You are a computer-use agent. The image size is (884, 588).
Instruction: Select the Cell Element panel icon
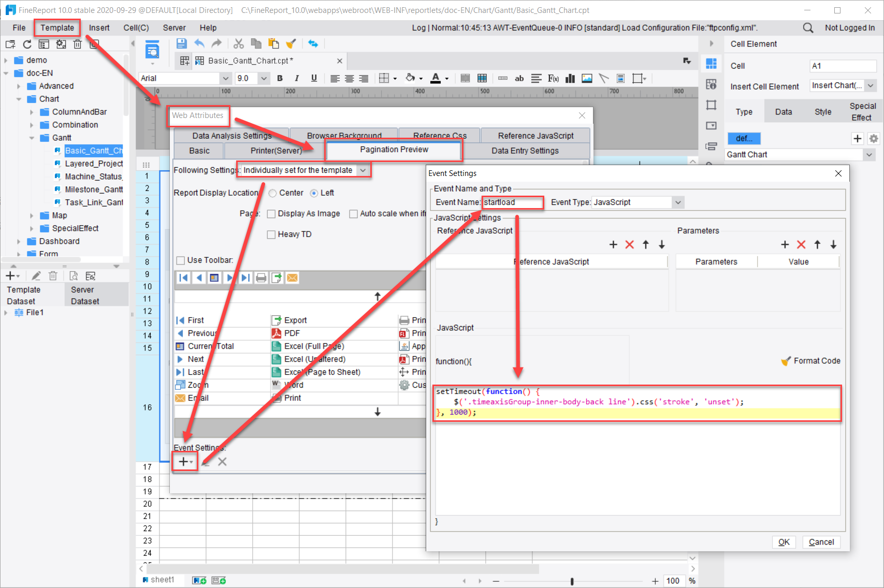coord(711,63)
